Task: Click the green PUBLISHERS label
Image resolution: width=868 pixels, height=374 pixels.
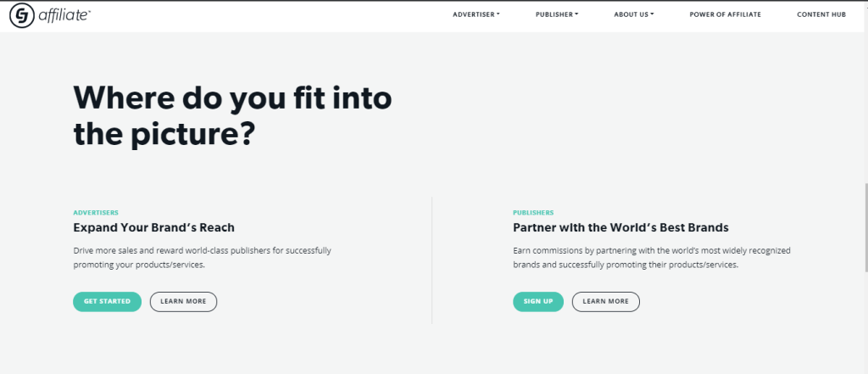Action: point(533,212)
